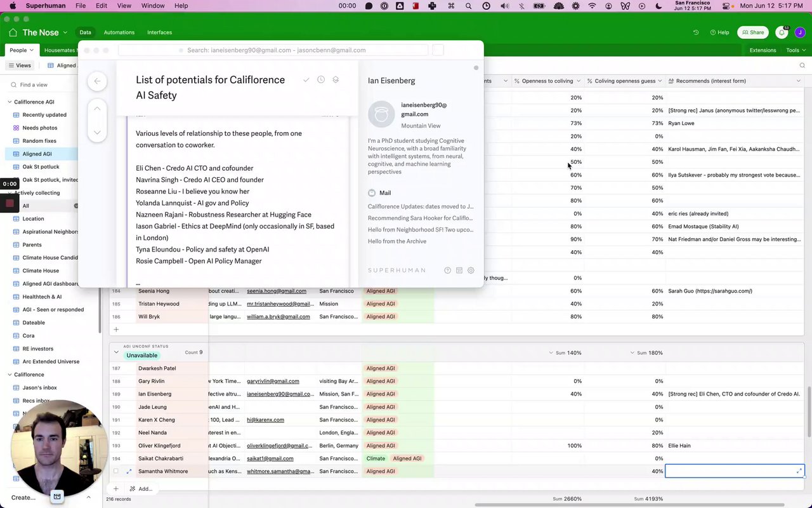Expand the Create view panel chevron

click(88, 497)
